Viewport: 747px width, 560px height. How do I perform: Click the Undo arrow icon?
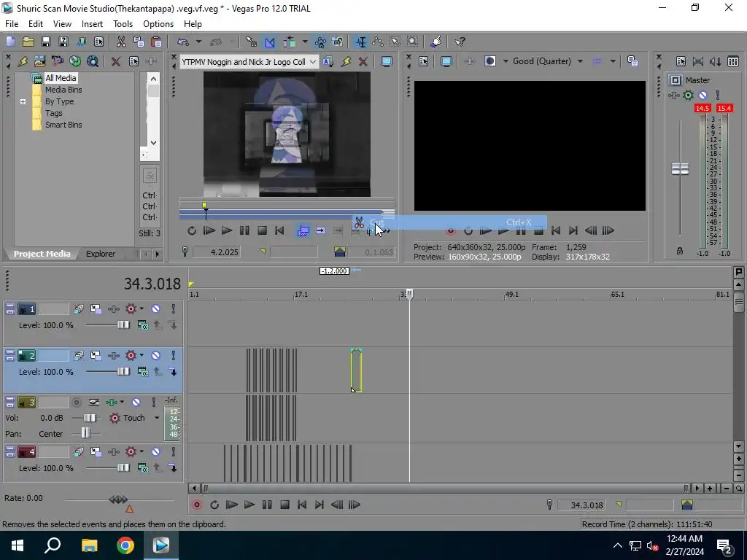[x=183, y=42]
